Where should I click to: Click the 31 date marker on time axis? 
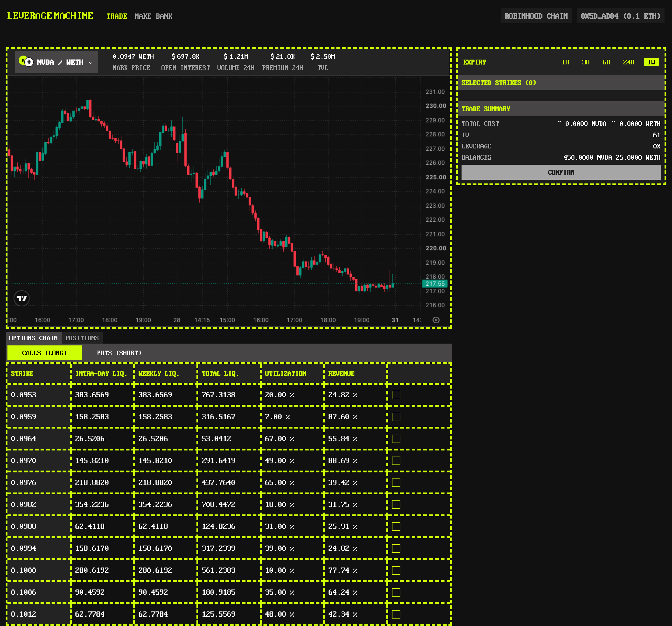click(395, 320)
